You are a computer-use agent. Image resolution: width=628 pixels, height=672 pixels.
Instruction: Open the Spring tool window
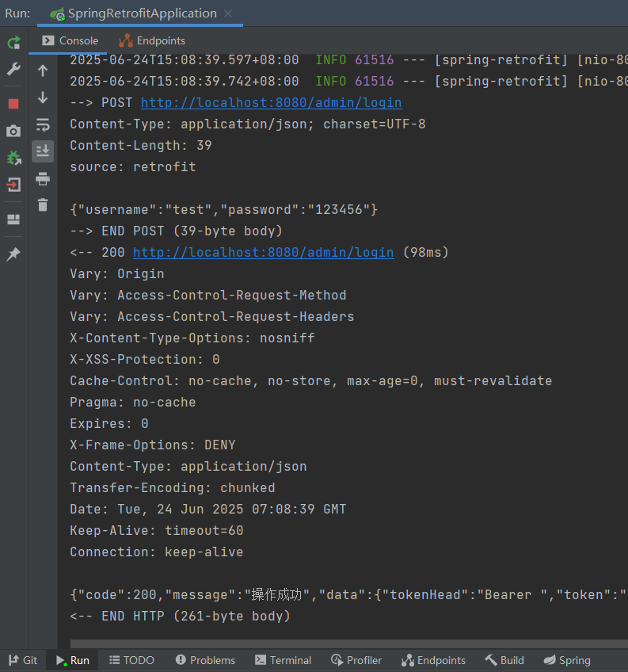[567, 660]
